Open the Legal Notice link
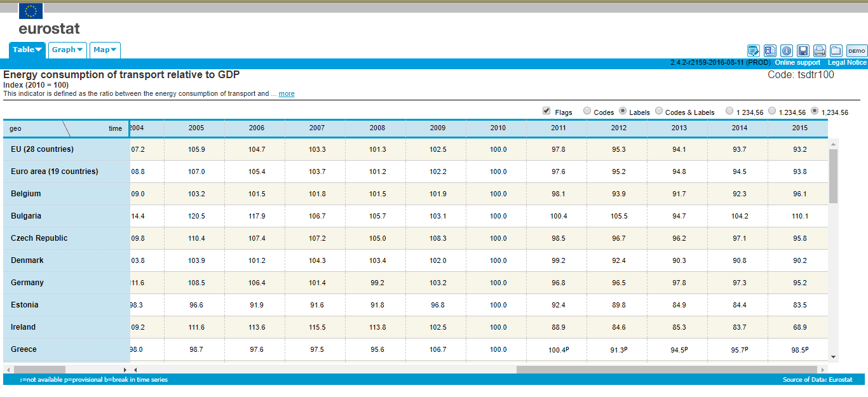The height and width of the screenshot is (397, 868). 847,63
